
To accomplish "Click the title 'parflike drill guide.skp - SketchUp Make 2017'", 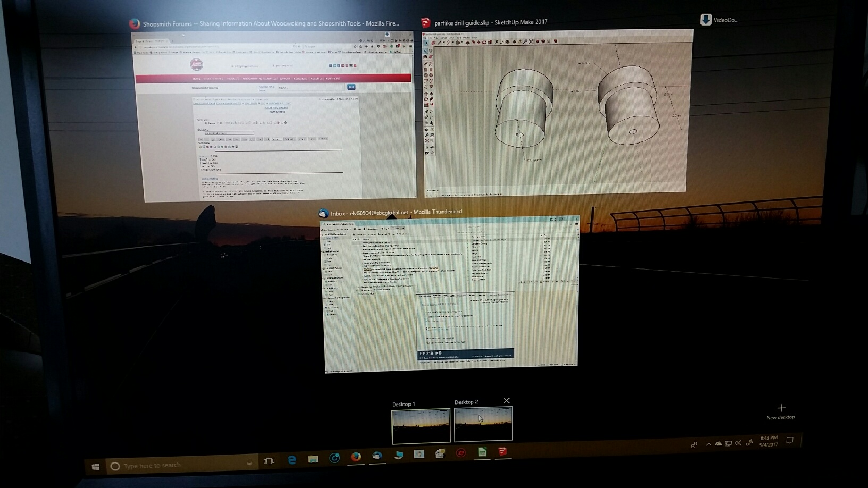I will (490, 22).
